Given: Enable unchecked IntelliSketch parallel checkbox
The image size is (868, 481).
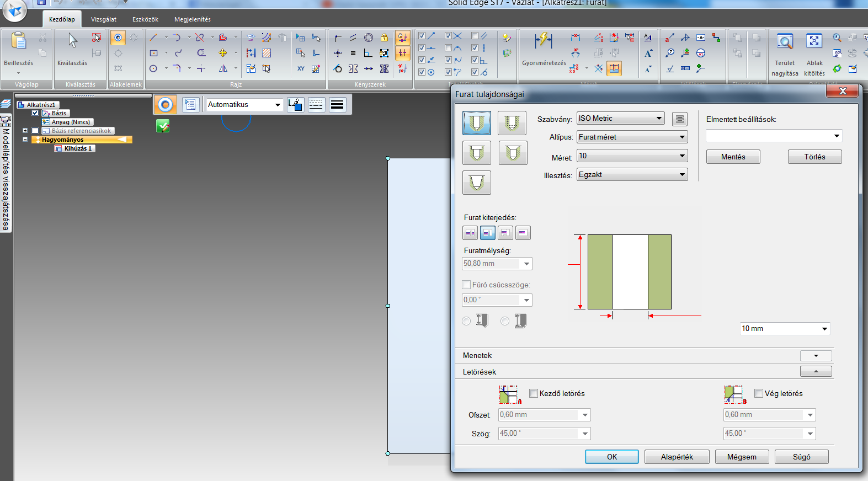Looking at the screenshot, I should [475, 36].
